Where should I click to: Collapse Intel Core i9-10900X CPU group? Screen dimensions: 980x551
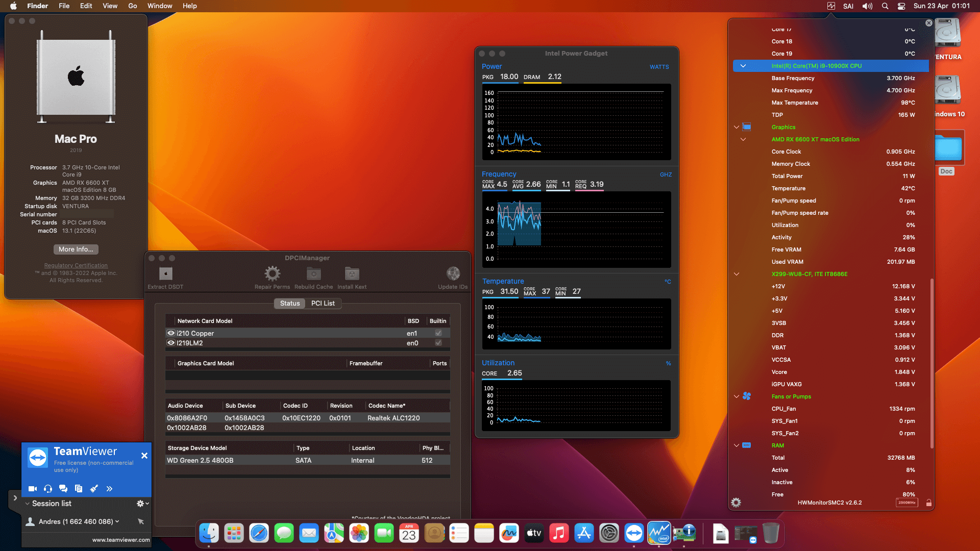point(743,66)
